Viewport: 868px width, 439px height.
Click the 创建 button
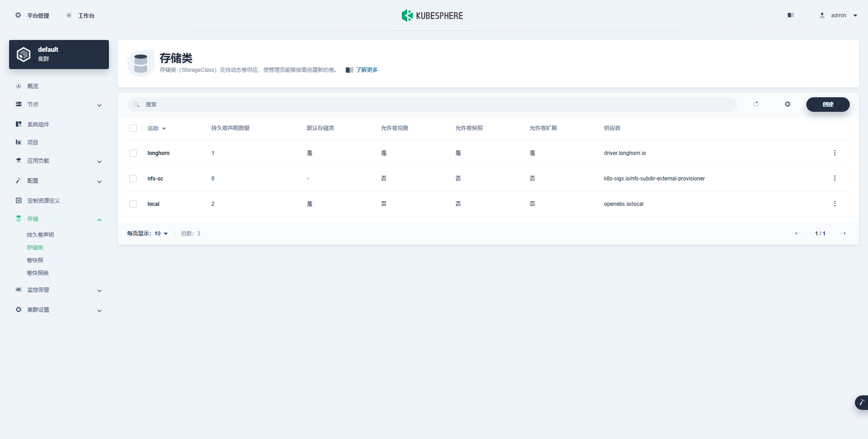(x=828, y=105)
